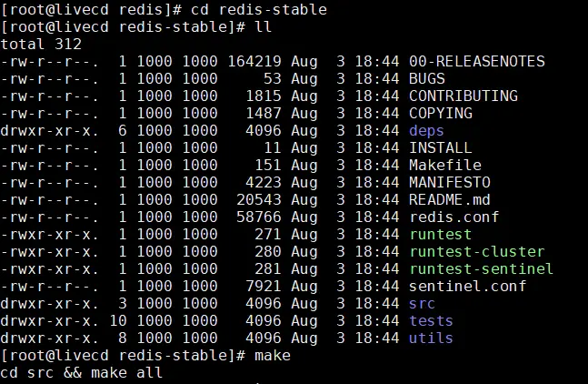Click the link count 10 in tests row
Viewport: 588px width, 384px height.
point(118,320)
